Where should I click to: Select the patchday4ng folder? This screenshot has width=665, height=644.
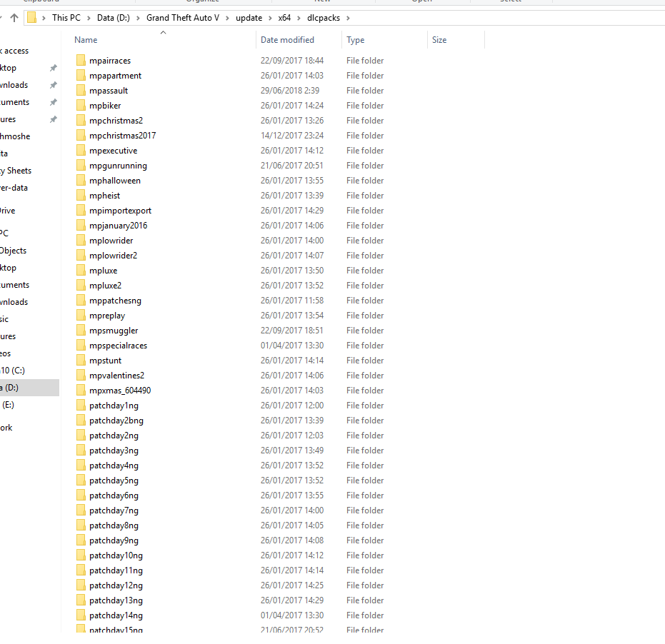[114, 465]
